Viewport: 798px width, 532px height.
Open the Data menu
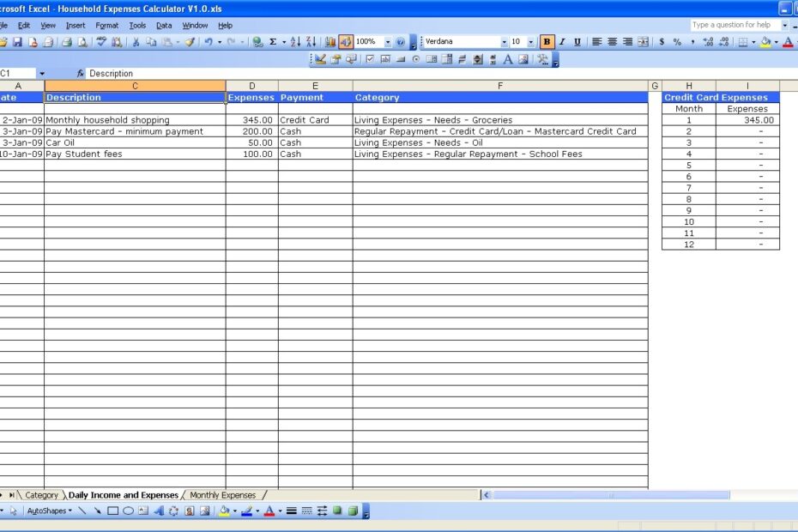point(164,25)
